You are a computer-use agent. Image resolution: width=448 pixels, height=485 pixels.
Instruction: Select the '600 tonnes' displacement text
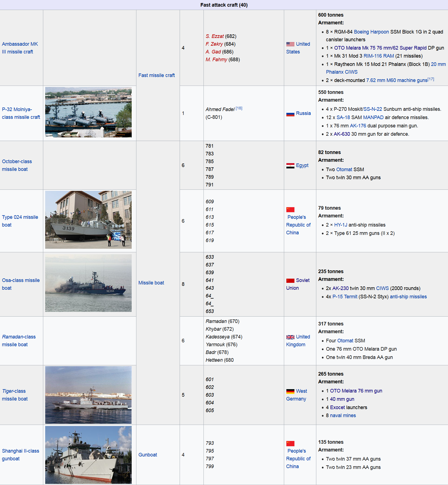[x=331, y=15]
